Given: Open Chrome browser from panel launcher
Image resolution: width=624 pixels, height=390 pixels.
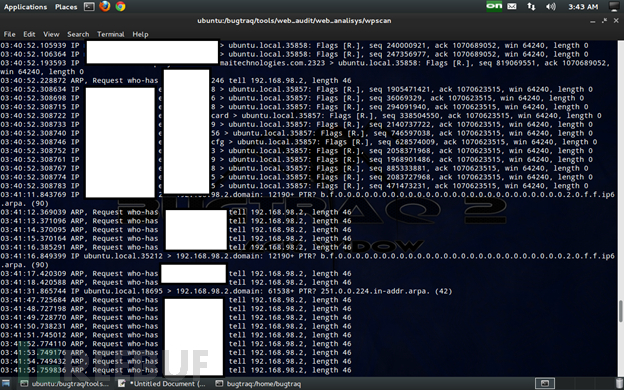Looking at the screenshot, I should 120,6.
